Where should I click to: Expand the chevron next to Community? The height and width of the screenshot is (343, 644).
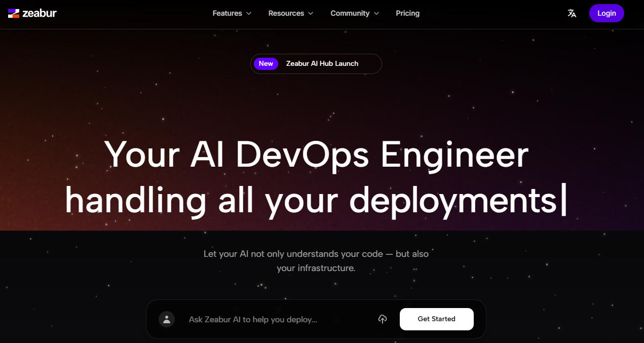coord(376,14)
